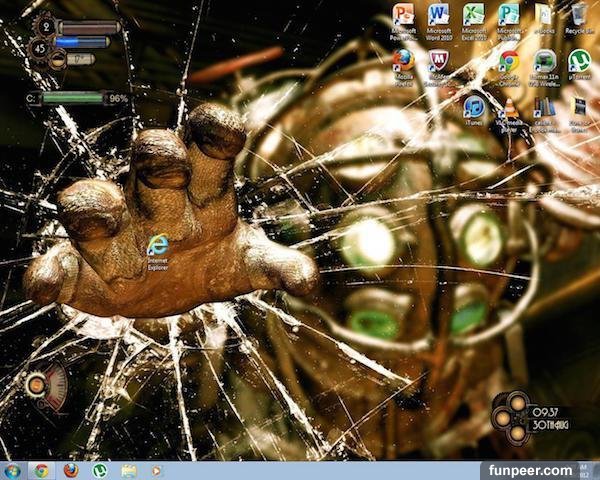Click the Firefox taskbar icon
The width and height of the screenshot is (600, 480).
tap(70, 470)
